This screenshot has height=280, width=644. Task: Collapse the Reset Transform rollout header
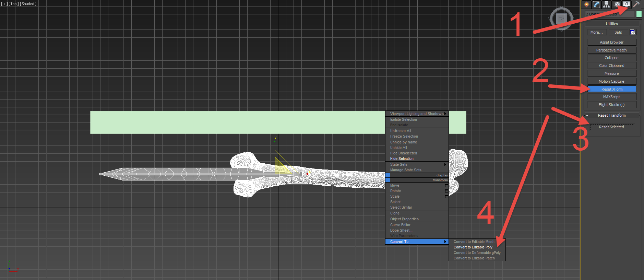point(612,115)
